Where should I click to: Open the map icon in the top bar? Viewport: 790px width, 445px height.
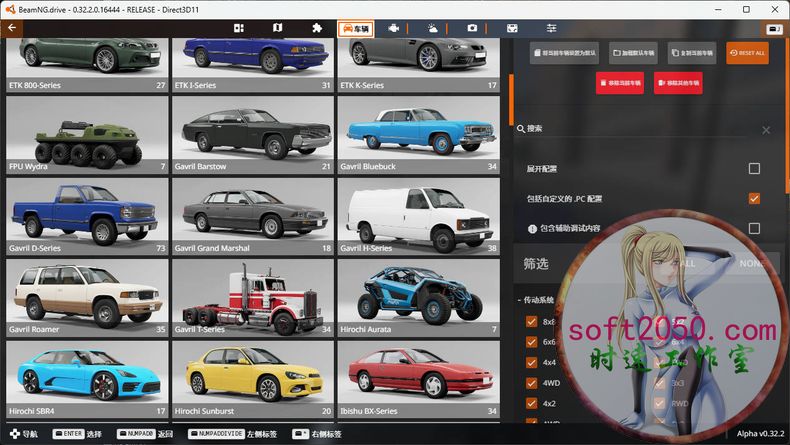(277, 28)
